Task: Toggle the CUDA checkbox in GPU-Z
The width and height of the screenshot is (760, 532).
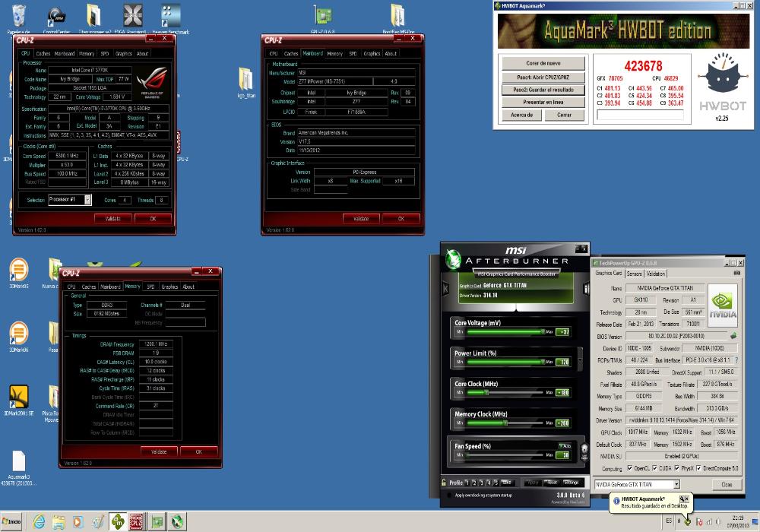Action: pyautogui.click(x=655, y=468)
